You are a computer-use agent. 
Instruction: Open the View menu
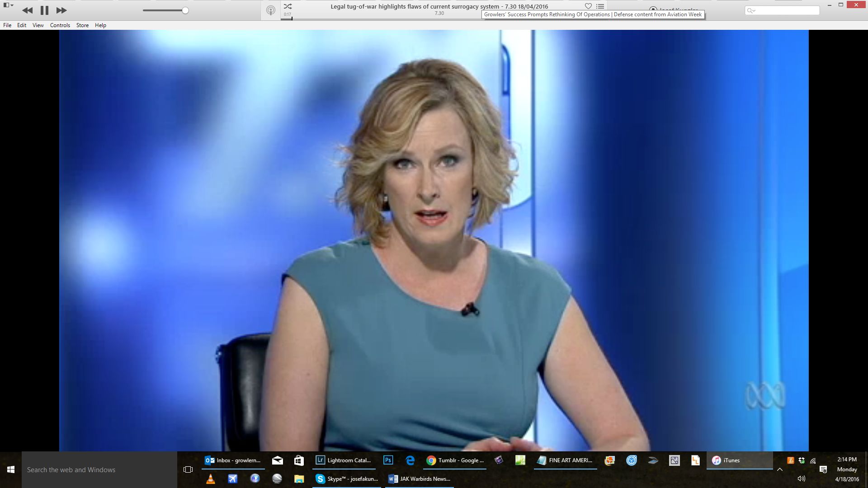coord(38,25)
